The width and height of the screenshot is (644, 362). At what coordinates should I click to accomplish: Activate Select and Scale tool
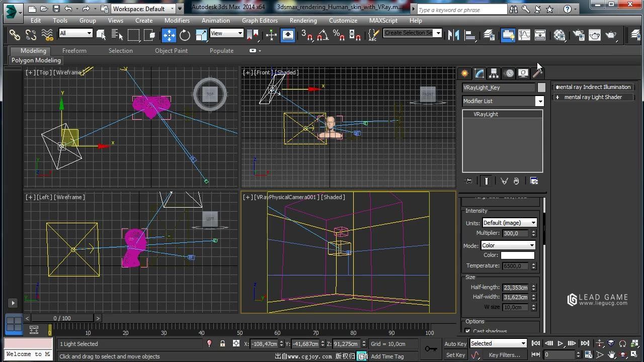tap(201, 35)
